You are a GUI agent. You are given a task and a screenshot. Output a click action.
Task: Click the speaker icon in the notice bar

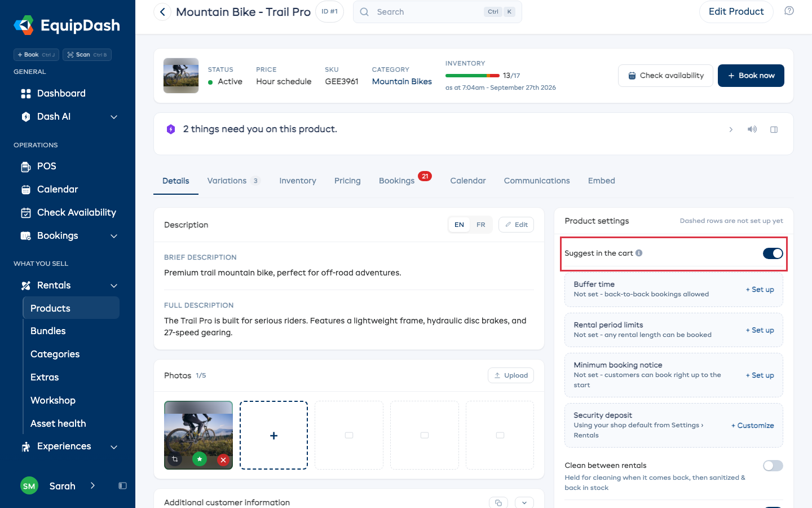pyautogui.click(x=752, y=129)
